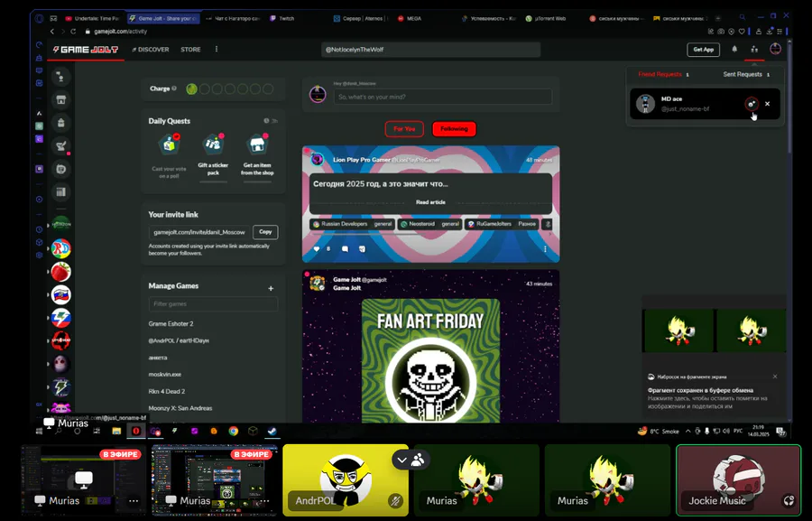Copy the invite link
812x521 pixels.
pos(265,232)
